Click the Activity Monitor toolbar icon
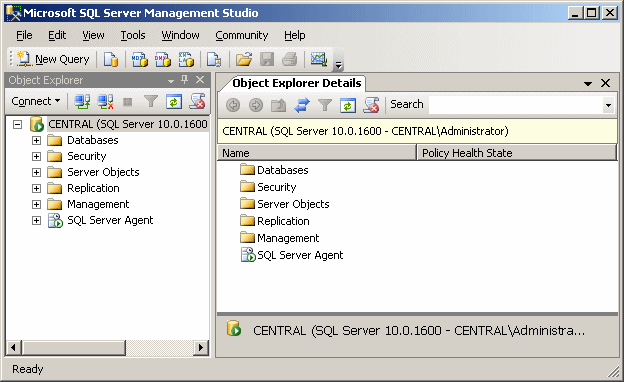 pos(318,59)
